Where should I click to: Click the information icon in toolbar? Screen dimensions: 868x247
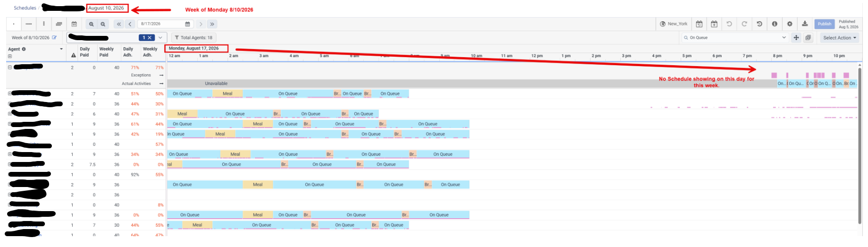pos(775,24)
